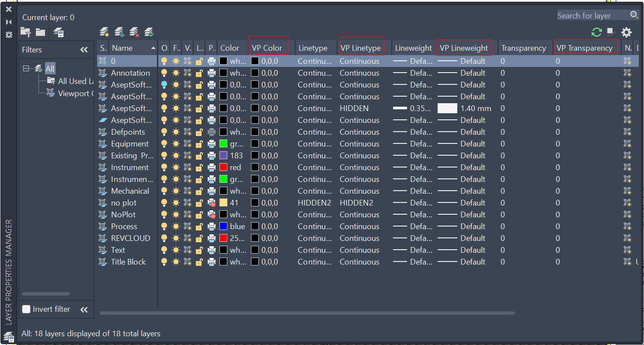Click the New Group Filter folder icon
This screenshot has height=345, width=644.
point(41,32)
